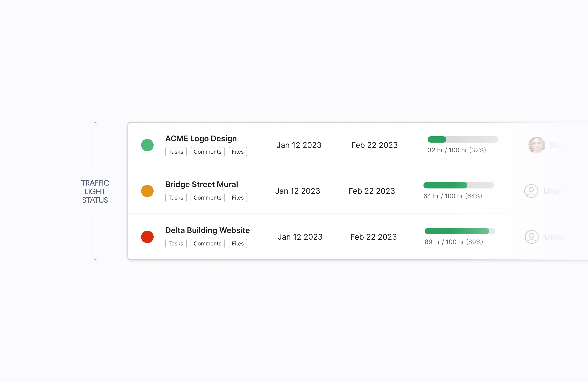Click the orange status dot for Bridge Street Mural
This screenshot has width=588, height=382.
click(147, 191)
